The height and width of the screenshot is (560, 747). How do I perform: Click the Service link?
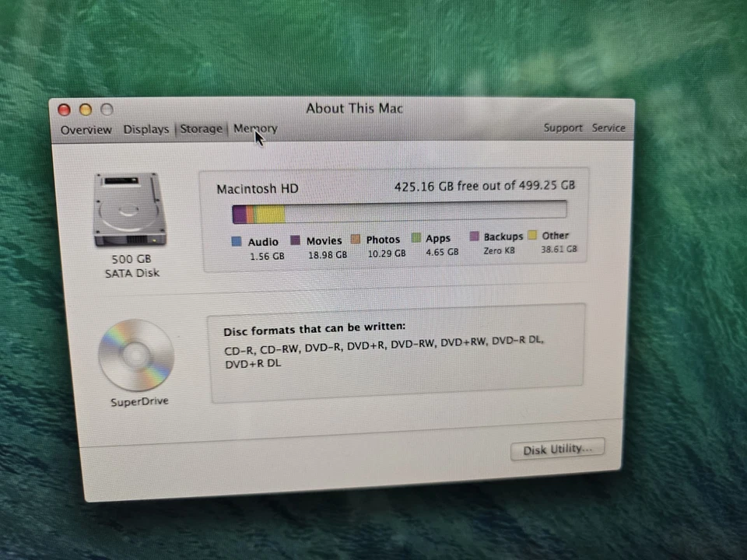(608, 128)
